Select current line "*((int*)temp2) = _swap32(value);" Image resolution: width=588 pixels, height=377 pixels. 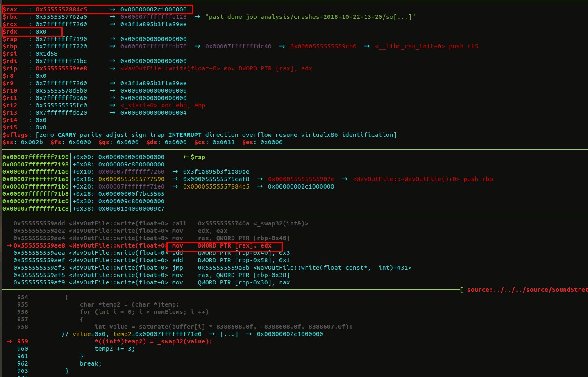pyautogui.click(x=154, y=341)
